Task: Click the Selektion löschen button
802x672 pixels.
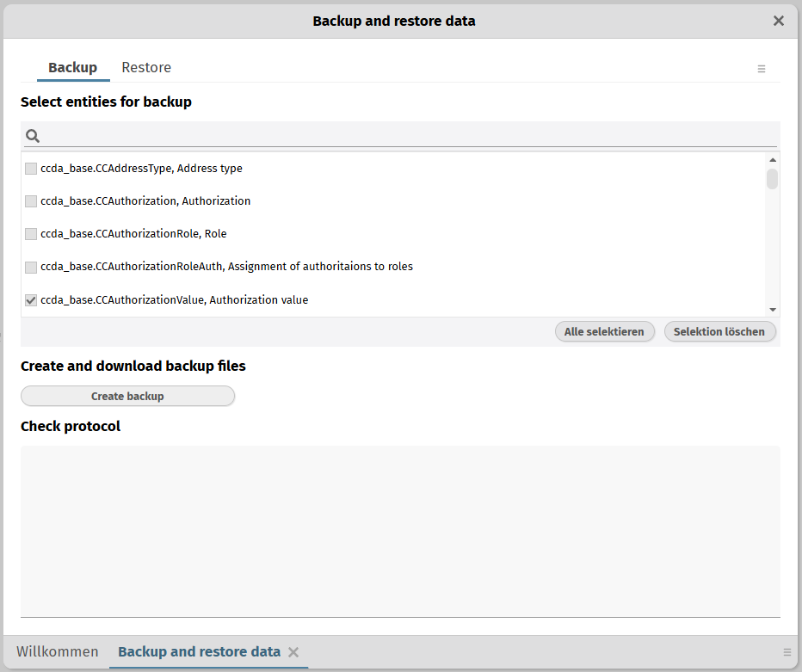Action: point(719,331)
